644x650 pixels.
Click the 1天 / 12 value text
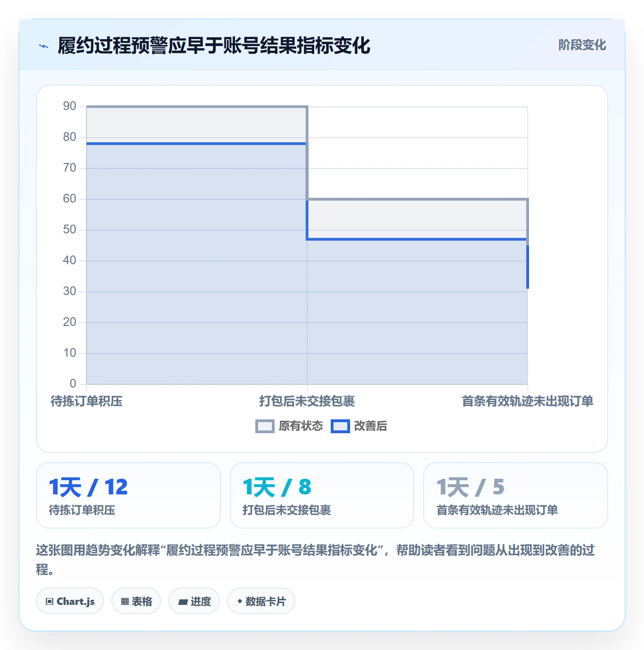(88, 487)
